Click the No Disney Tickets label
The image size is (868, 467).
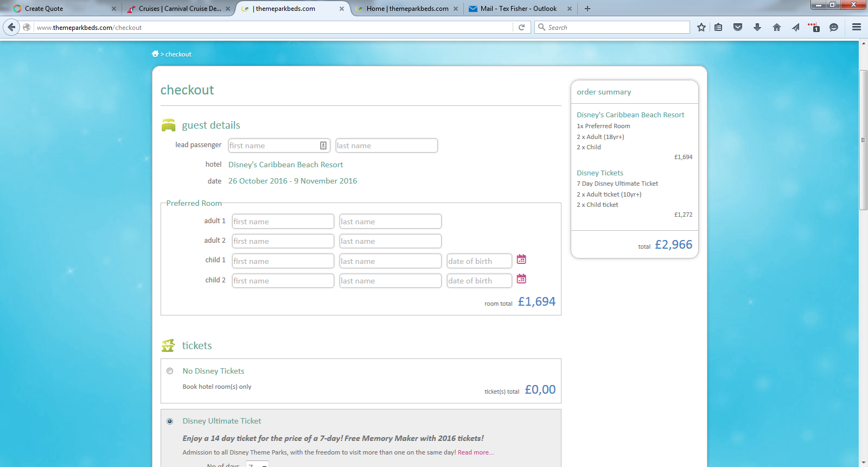click(x=213, y=371)
